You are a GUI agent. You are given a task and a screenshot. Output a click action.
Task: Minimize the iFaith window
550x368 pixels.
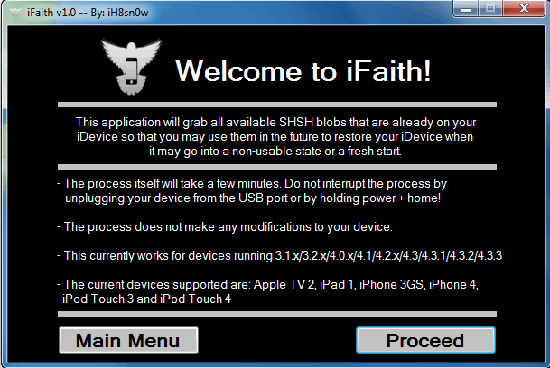click(465, 8)
